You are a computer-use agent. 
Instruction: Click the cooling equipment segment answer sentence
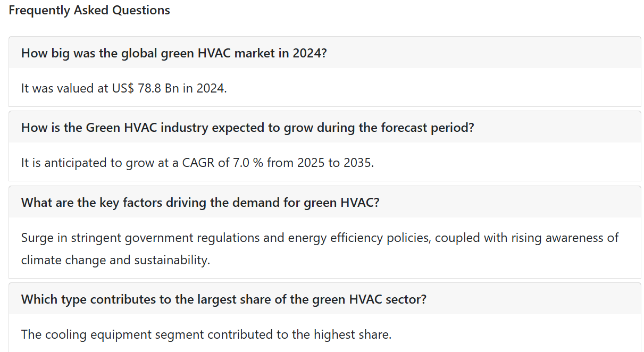pos(206,334)
